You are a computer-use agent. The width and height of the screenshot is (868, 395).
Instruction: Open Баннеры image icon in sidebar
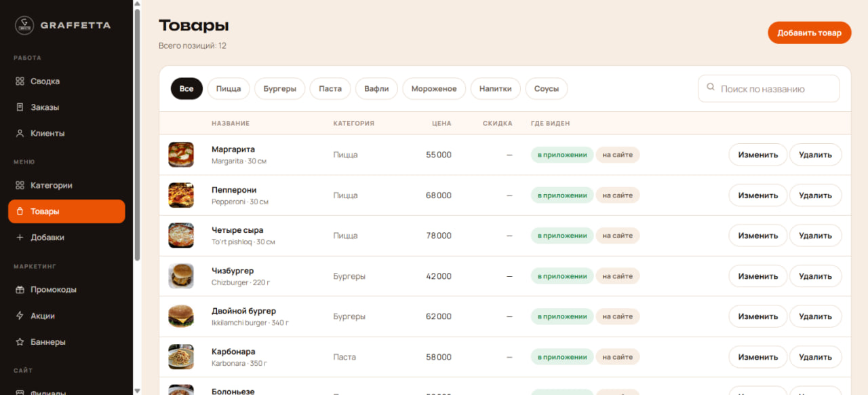coord(20,342)
